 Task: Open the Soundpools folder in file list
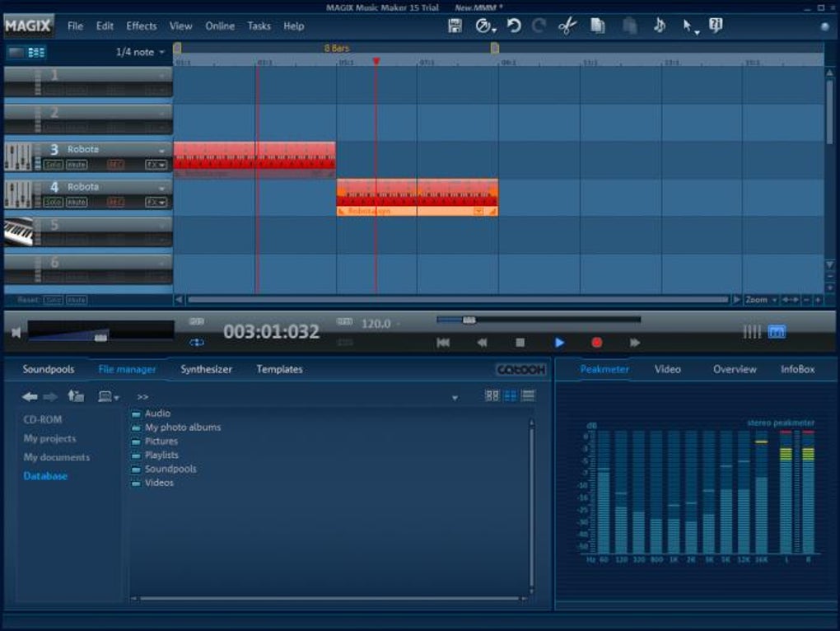point(170,469)
